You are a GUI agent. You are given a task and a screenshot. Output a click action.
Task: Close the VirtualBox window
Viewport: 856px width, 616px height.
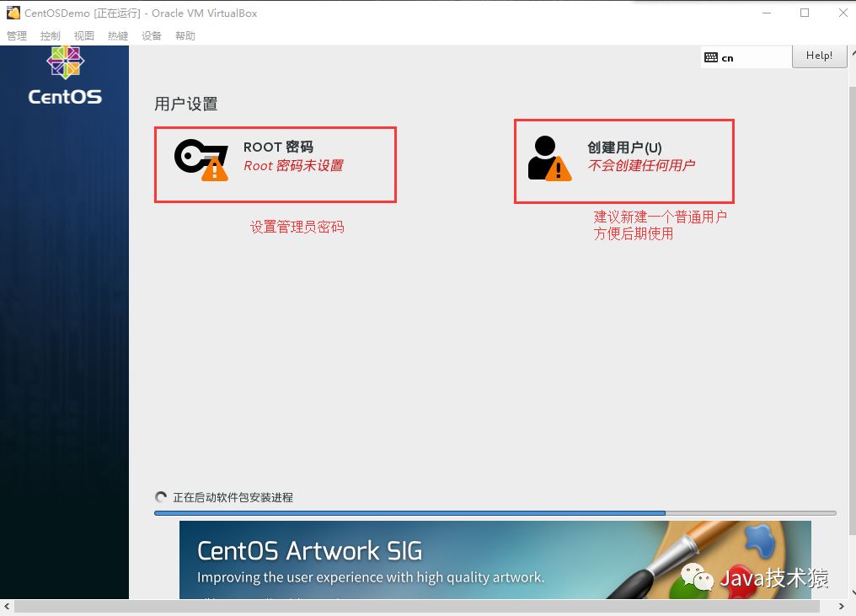pos(843,13)
